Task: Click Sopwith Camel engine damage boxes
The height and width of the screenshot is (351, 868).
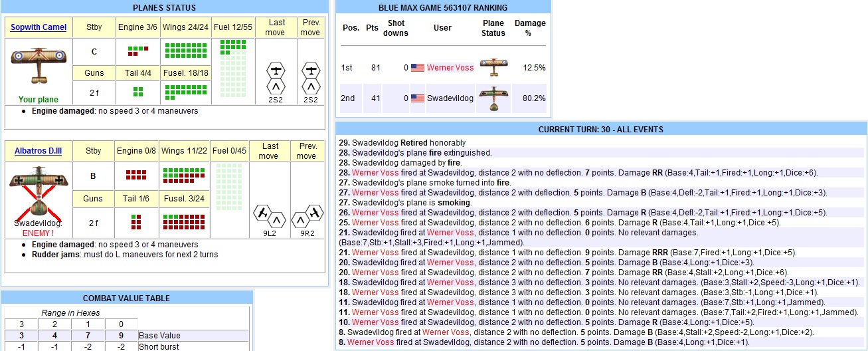Action: 137,50
